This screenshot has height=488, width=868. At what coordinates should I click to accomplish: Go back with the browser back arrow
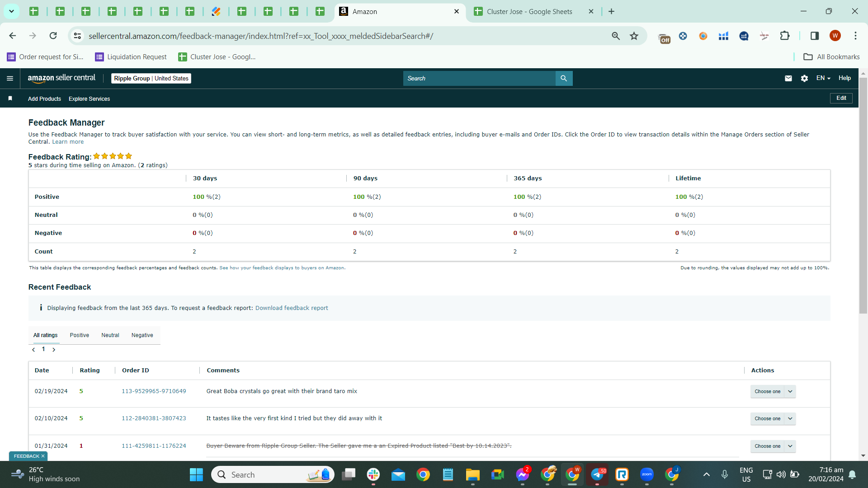click(13, 36)
